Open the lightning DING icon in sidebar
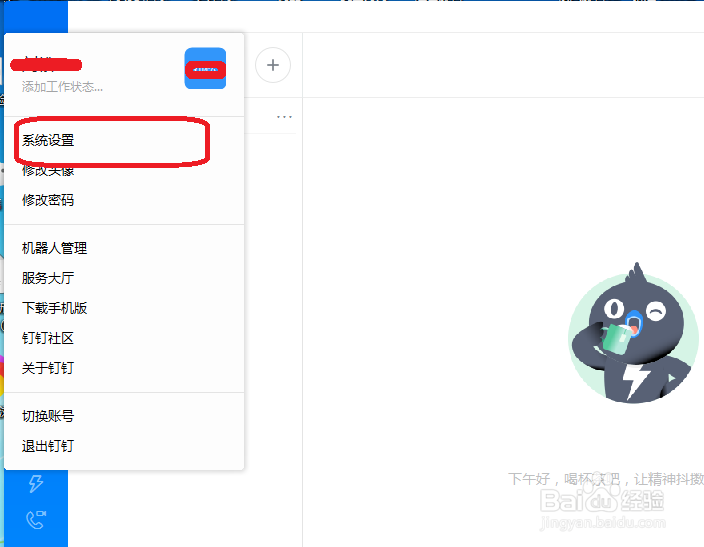704x547 pixels. pos(36,484)
